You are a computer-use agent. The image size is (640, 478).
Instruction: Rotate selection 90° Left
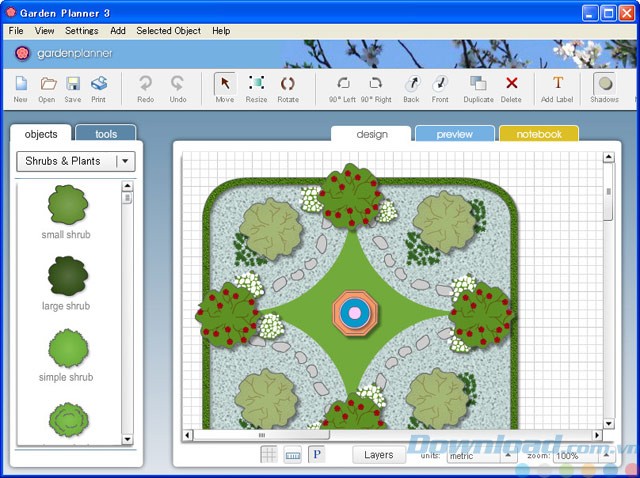coord(343,87)
